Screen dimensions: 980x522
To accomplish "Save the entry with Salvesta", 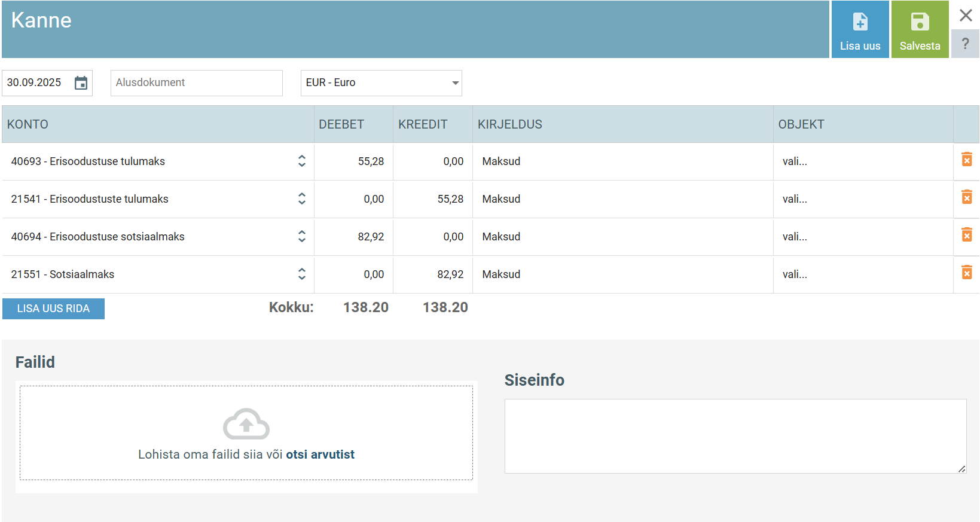I will point(920,30).
